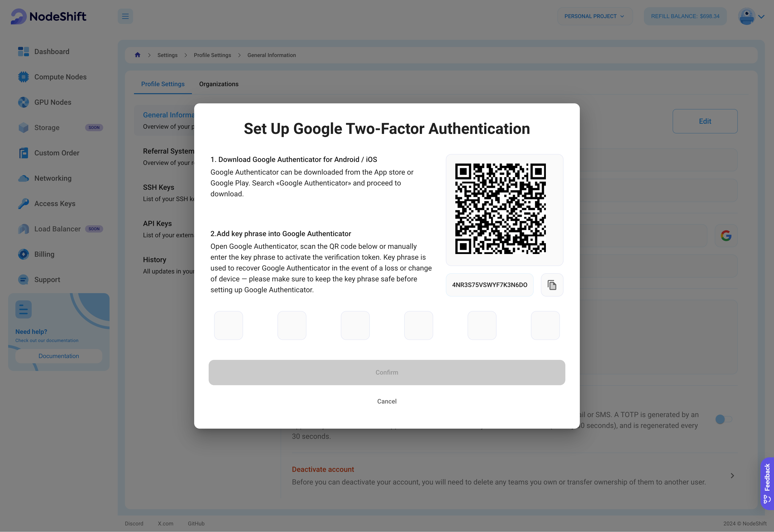774x532 pixels.
Task: Click the sixth verification code box
Action: pyautogui.click(x=545, y=325)
